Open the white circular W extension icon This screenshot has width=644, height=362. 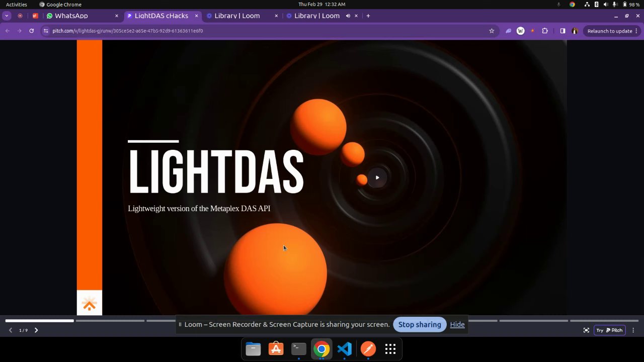[x=521, y=31]
